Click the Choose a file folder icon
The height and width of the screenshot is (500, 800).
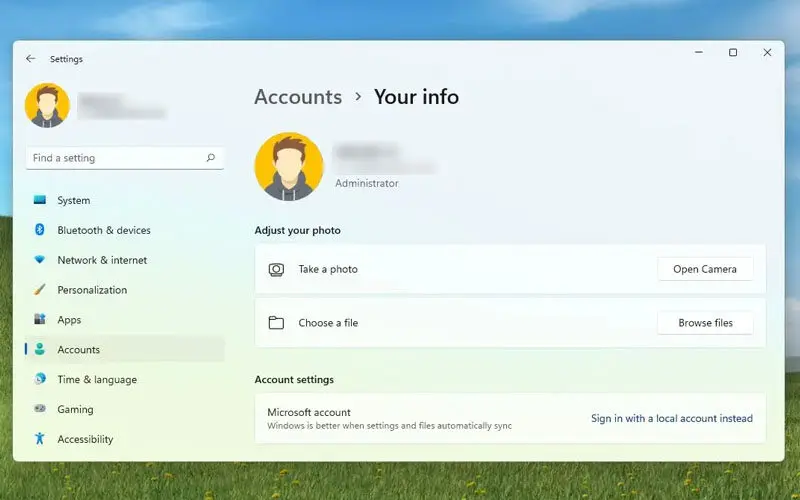(x=277, y=323)
